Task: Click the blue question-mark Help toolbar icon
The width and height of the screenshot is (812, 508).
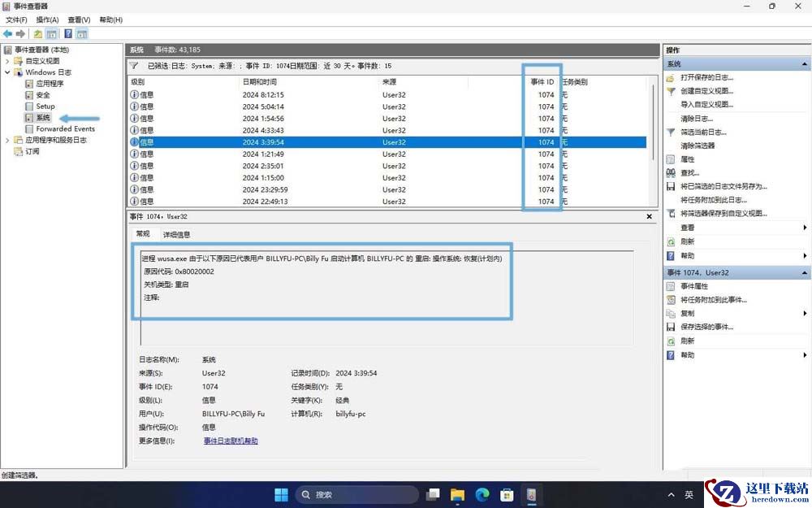Action: tap(68, 34)
